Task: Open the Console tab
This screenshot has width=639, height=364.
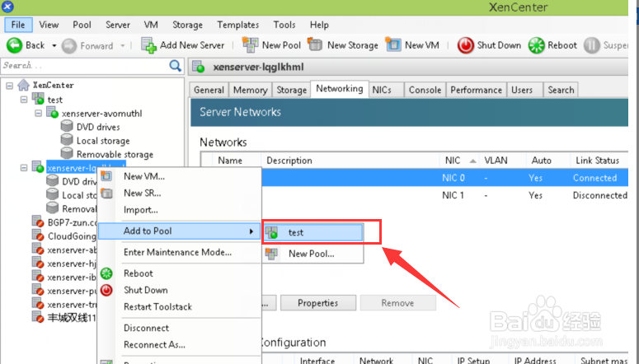Action: coord(425,90)
